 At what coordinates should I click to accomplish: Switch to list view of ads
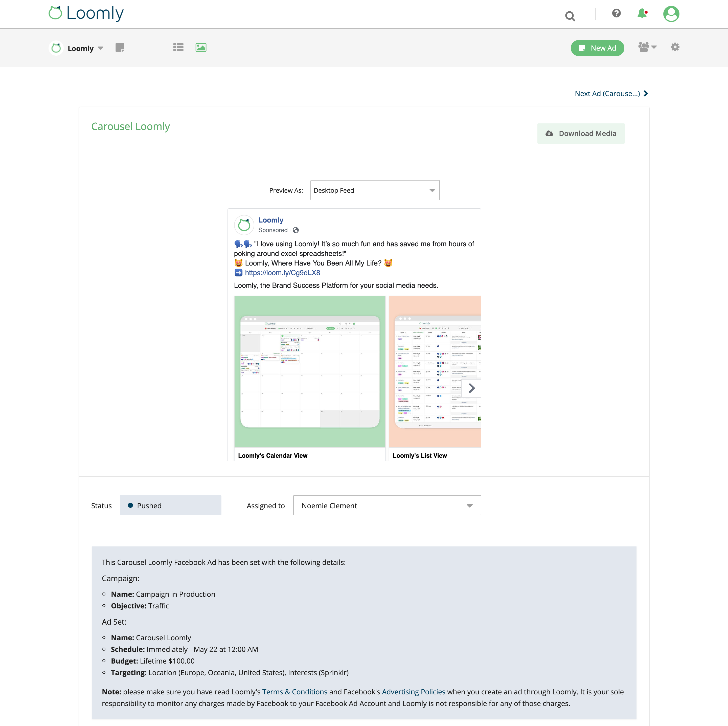[x=178, y=47]
